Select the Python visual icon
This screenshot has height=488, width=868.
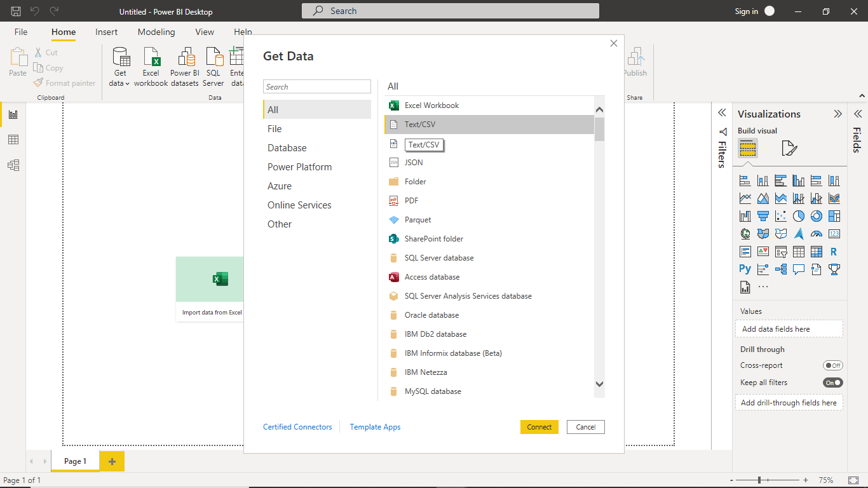(745, 269)
